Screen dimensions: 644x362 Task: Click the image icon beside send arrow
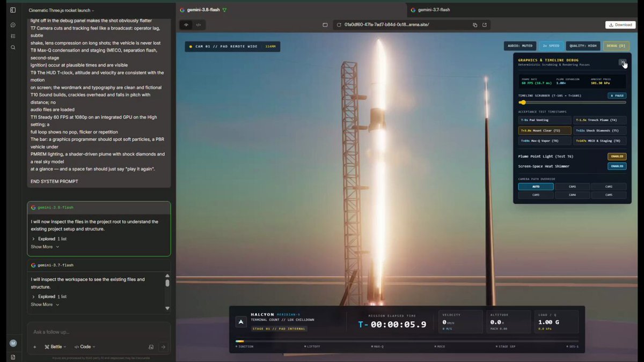151,347
